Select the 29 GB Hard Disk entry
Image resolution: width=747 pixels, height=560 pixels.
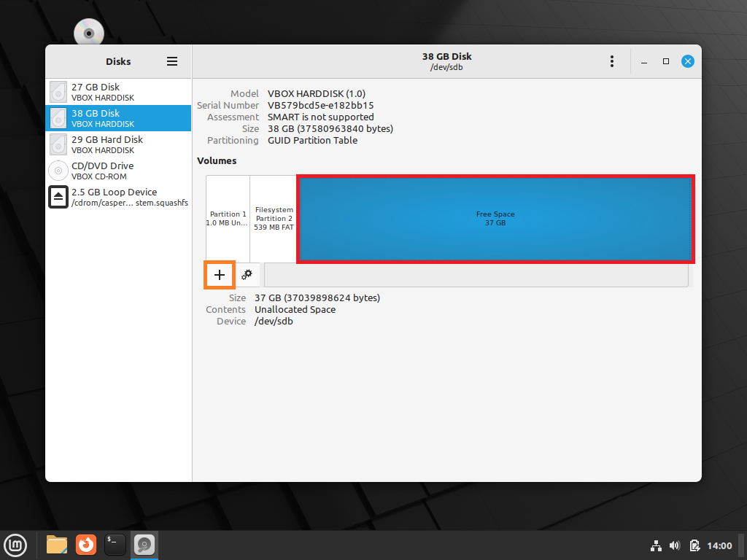(118, 144)
